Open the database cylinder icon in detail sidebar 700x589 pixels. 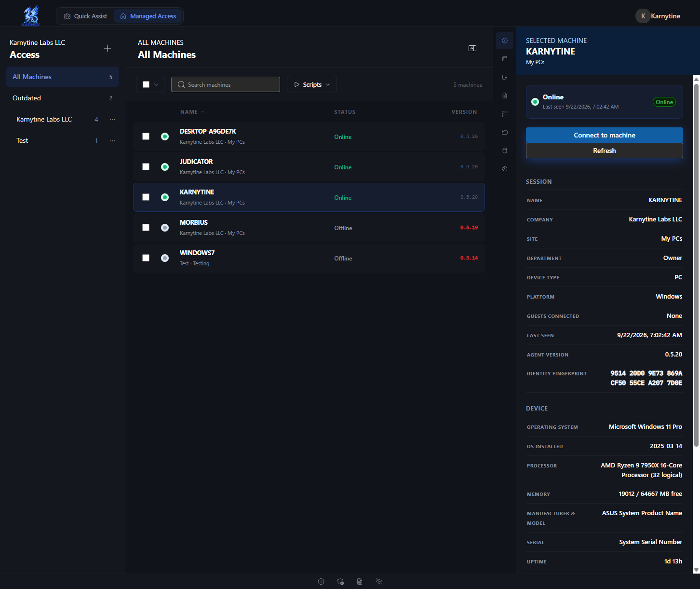click(505, 151)
